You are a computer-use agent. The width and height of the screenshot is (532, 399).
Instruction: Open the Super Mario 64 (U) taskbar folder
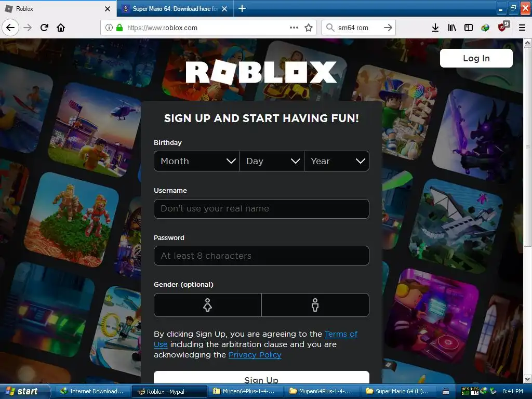pos(398,391)
